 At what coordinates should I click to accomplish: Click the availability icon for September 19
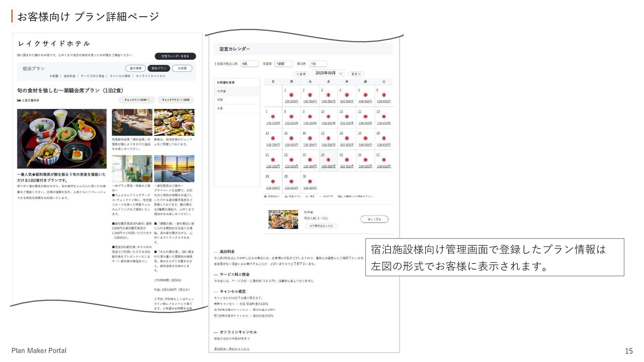(365, 138)
